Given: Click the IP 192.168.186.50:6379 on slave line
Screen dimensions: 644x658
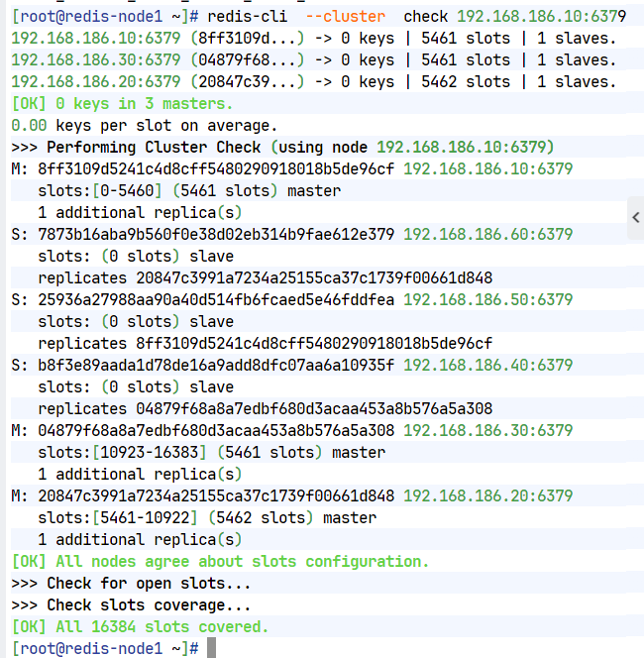Looking at the screenshot, I should coord(487,300).
